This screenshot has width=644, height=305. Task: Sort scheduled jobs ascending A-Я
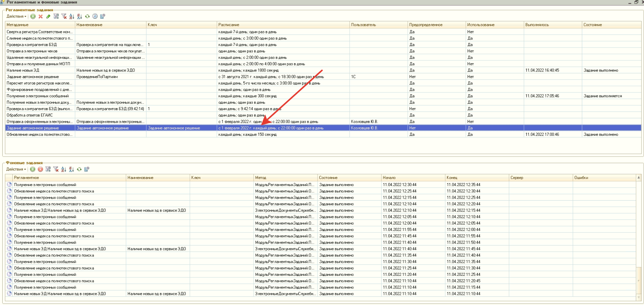[72, 16]
